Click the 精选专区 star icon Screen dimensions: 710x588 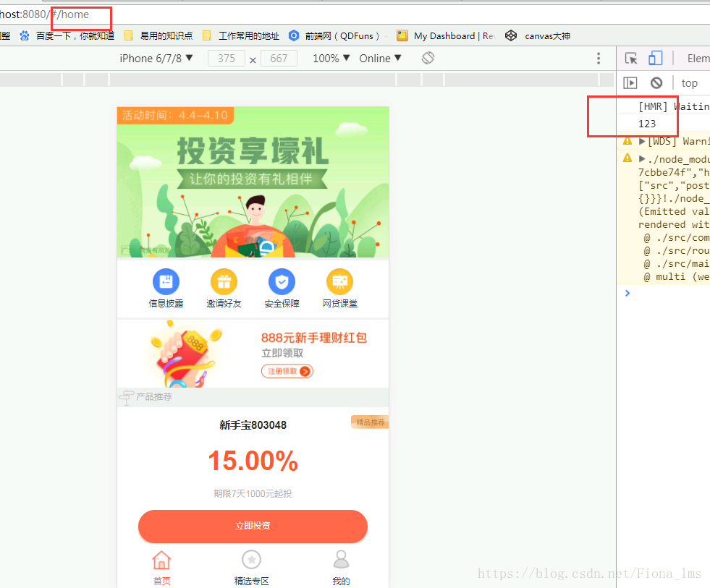251,560
